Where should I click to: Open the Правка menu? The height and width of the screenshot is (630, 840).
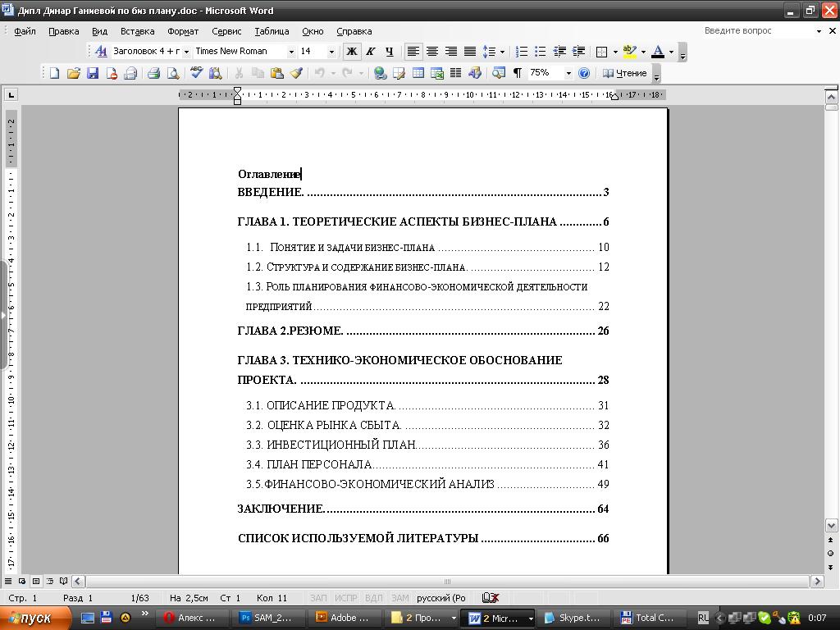[64, 31]
